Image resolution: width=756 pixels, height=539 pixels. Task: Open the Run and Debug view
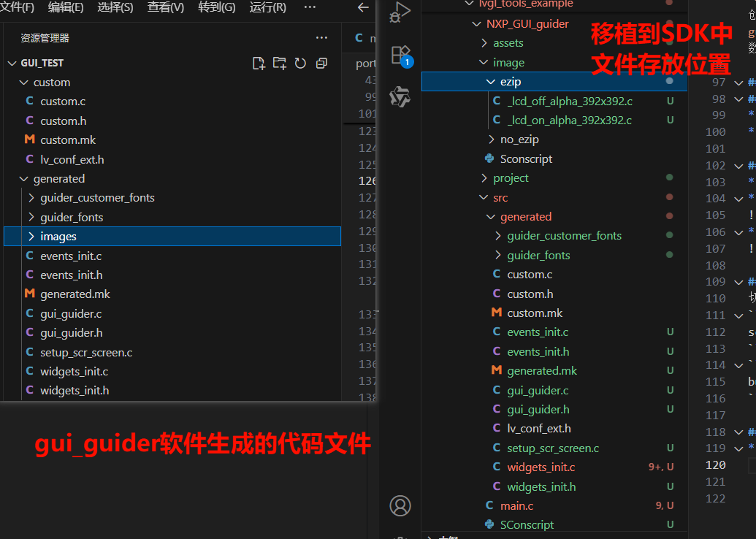400,12
